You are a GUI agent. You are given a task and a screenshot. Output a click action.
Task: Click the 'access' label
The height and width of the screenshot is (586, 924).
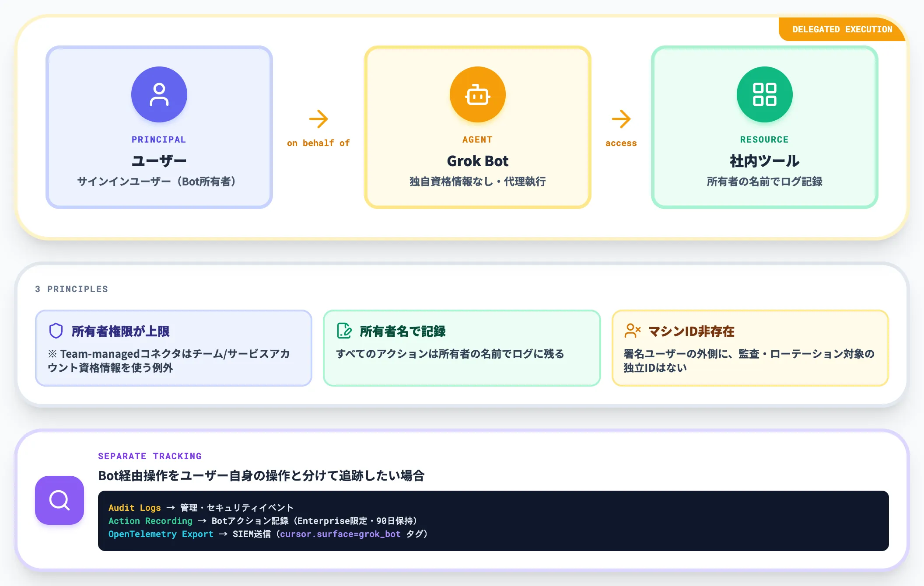(x=621, y=143)
